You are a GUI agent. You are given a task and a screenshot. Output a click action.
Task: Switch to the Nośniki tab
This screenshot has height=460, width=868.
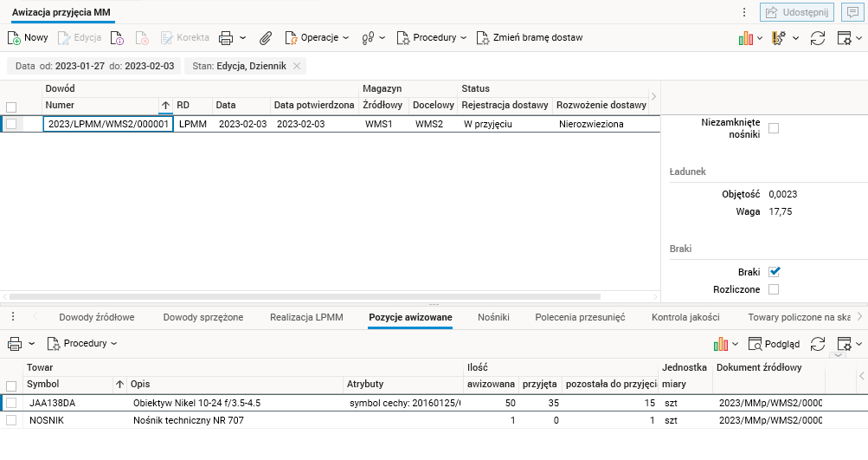pos(493,317)
